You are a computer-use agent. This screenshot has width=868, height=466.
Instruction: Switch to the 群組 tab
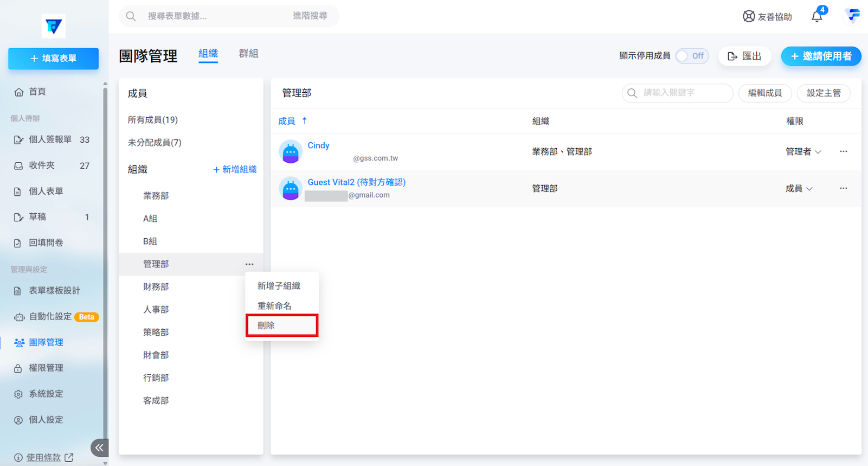tap(248, 54)
